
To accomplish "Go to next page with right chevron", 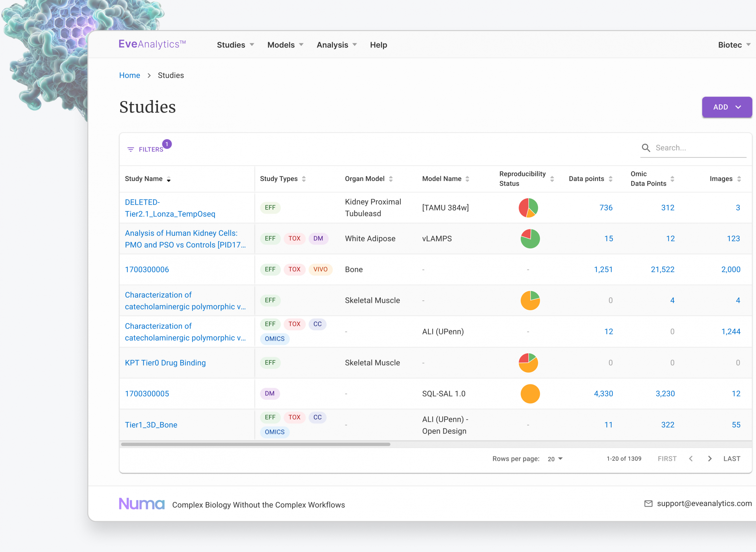I will click(710, 458).
